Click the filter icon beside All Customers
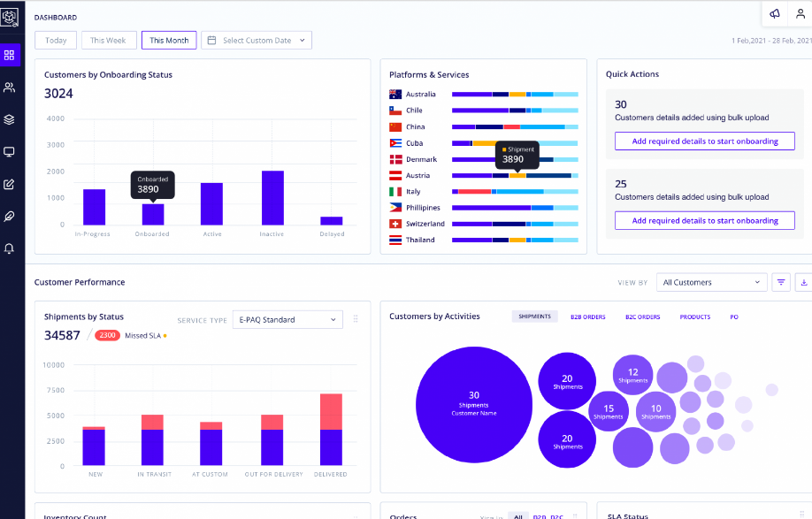Screen dimensions: 812x519 click(x=780, y=281)
